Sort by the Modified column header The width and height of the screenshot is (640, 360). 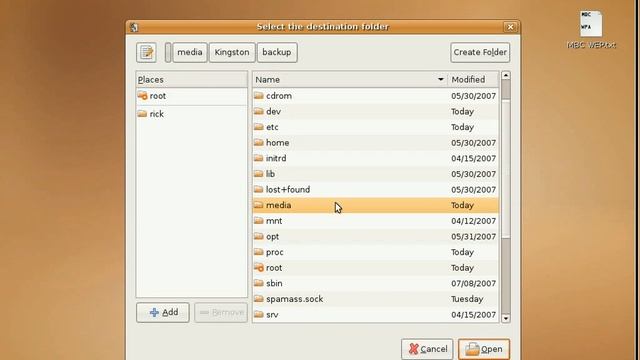(473, 80)
